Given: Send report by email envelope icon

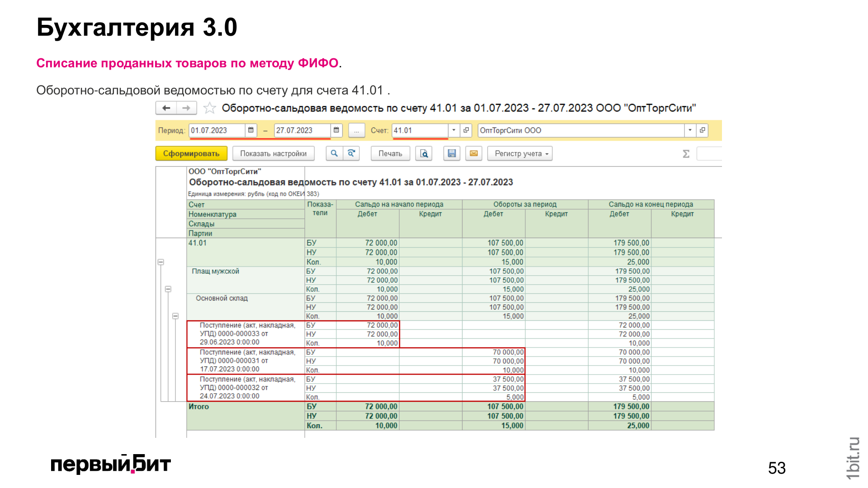Looking at the screenshot, I should (x=474, y=154).
